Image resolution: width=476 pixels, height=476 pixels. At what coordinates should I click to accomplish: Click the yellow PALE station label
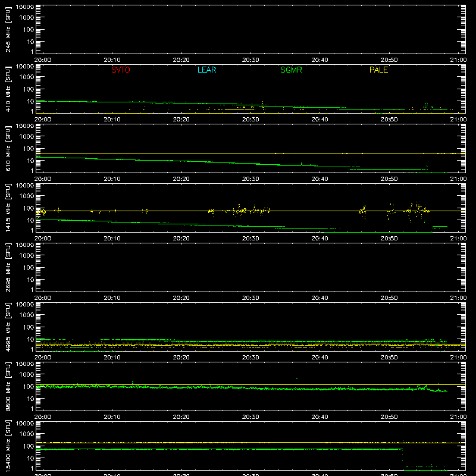point(378,70)
